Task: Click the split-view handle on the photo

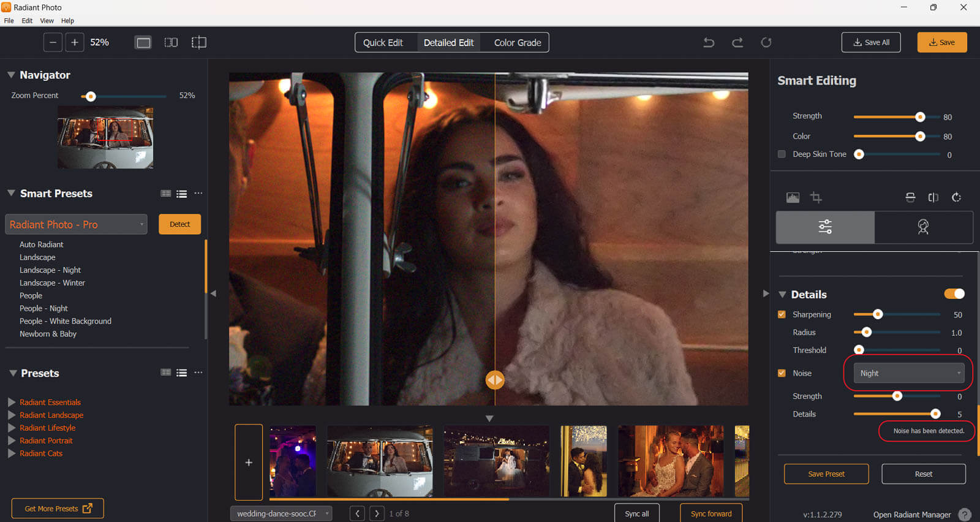Action: pyautogui.click(x=495, y=380)
